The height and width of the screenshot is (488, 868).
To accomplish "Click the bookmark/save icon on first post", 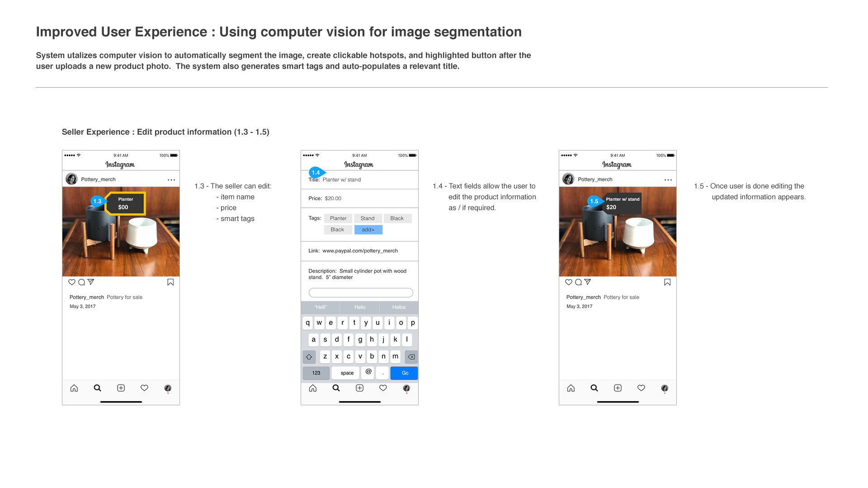I will 173,282.
